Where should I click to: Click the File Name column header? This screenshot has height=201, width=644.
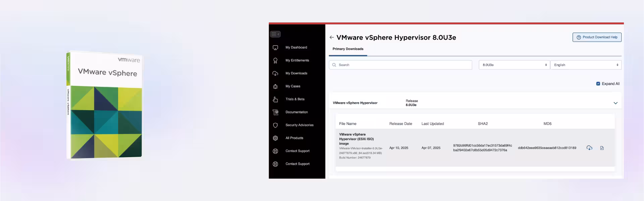pos(347,124)
